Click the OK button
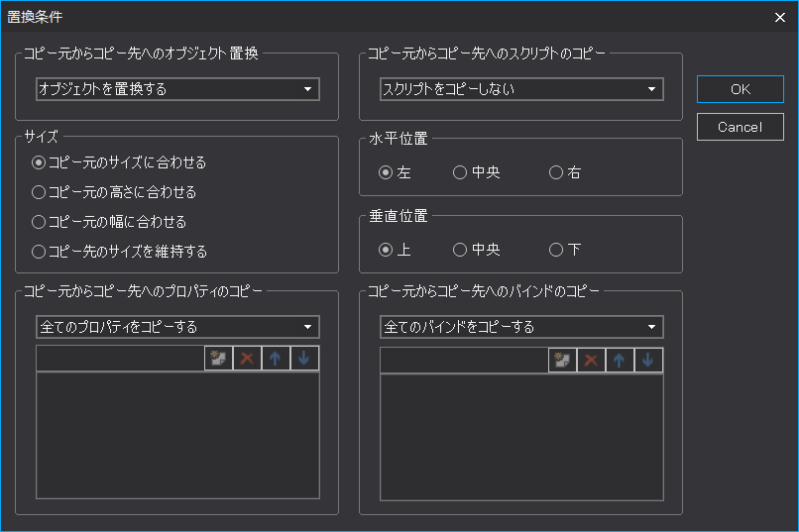 740,89
